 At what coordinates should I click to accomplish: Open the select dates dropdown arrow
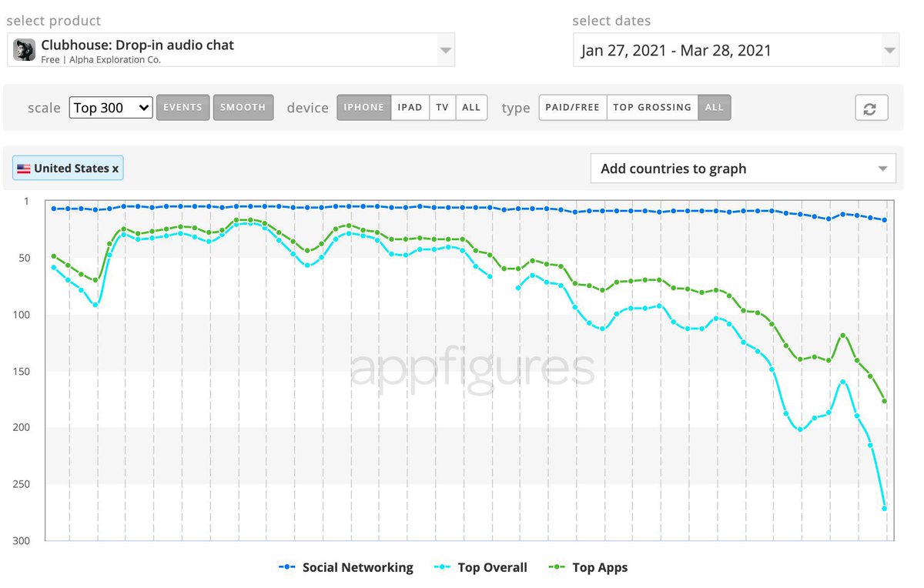[x=890, y=51]
